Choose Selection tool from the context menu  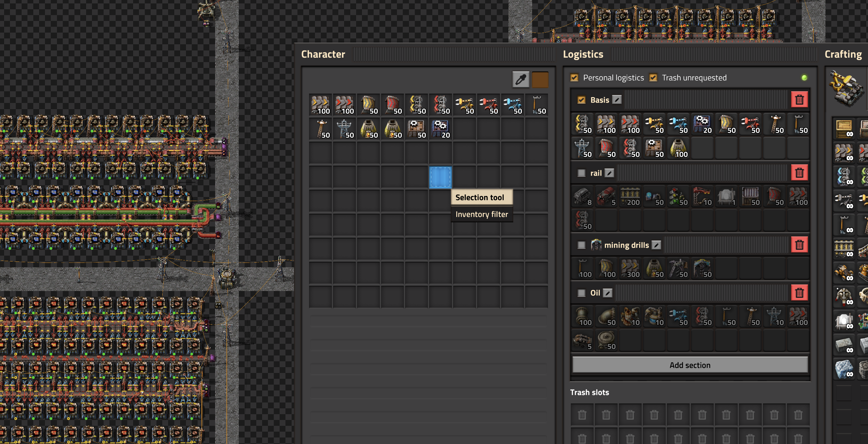point(482,197)
